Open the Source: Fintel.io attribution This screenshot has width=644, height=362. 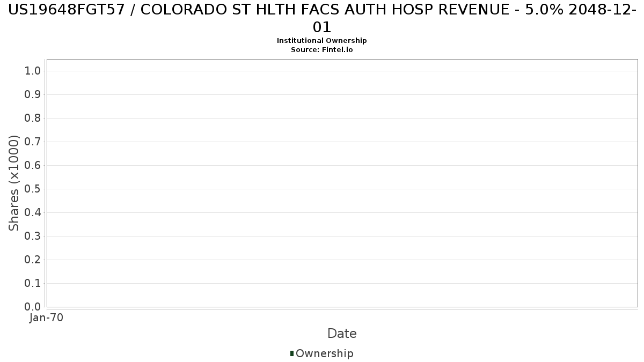(x=322, y=50)
